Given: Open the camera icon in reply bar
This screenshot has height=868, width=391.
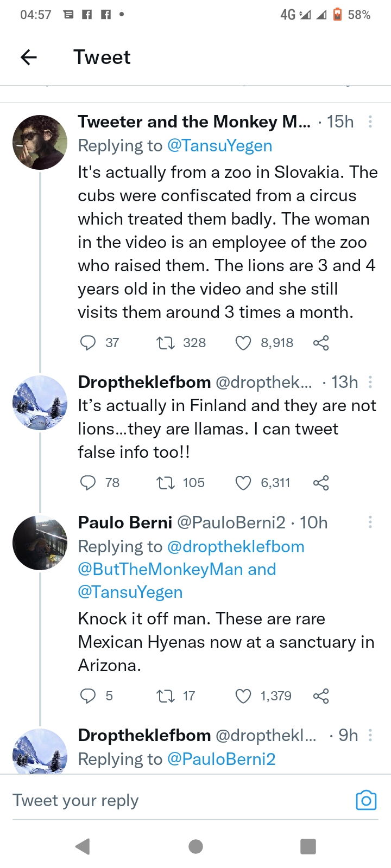Looking at the screenshot, I should pos(366,801).
